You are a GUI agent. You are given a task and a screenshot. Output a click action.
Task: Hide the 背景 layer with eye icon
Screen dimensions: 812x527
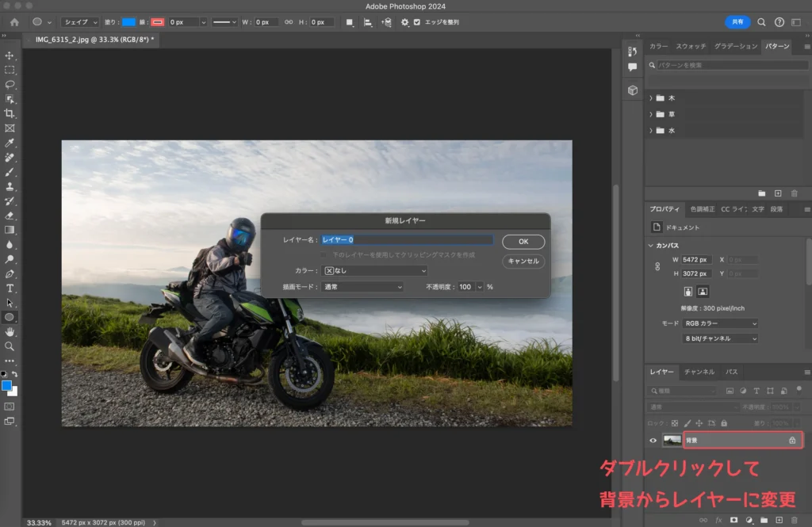coord(653,441)
